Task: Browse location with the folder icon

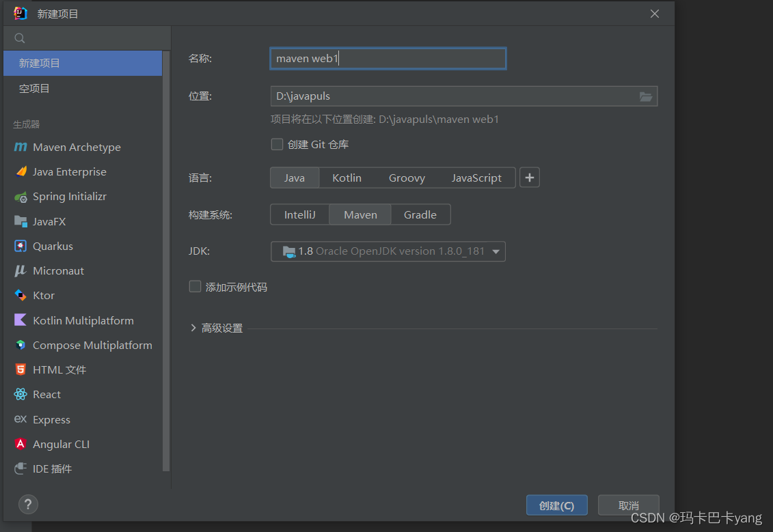Action: pos(646,96)
